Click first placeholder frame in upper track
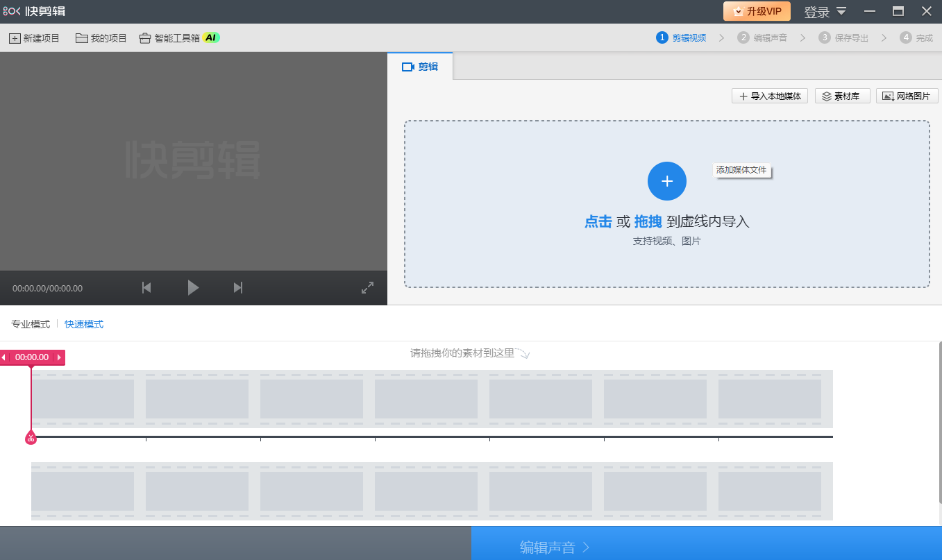The height and width of the screenshot is (560, 942). point(83,399)
